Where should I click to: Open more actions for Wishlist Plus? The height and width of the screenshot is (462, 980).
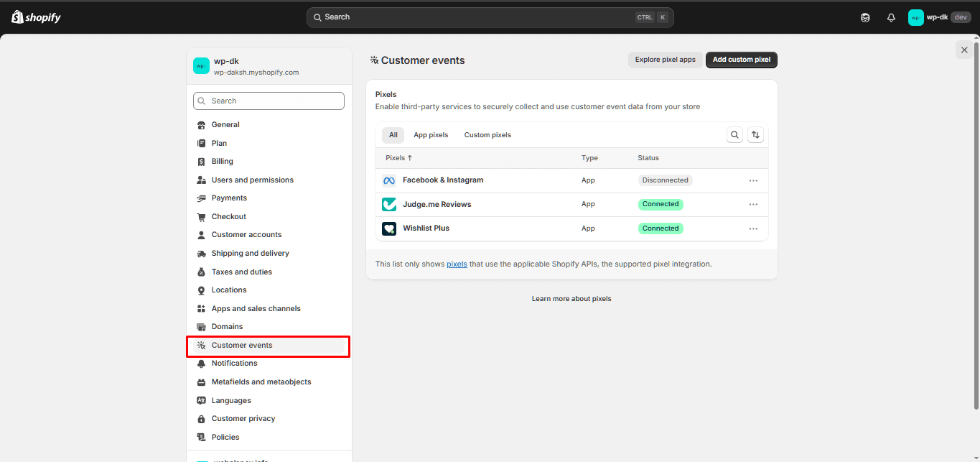tap(753, 228)
